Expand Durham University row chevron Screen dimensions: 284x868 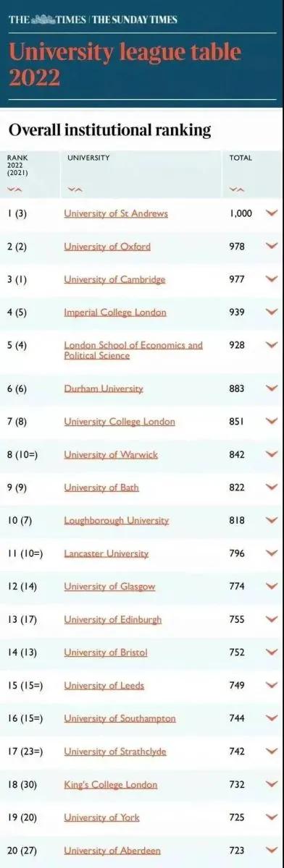(x=272, y=388)
